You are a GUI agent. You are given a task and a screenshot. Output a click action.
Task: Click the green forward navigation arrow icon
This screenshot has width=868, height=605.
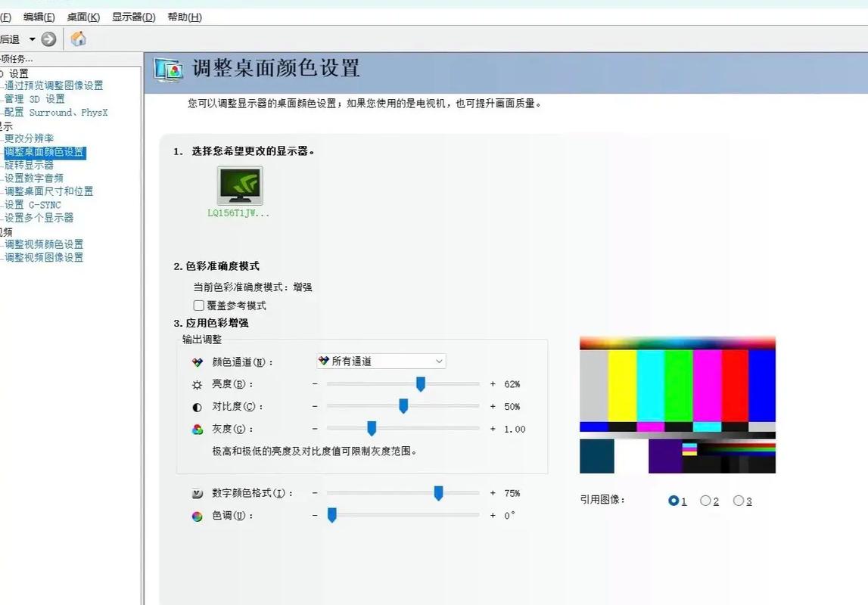(x=48, y=39)
